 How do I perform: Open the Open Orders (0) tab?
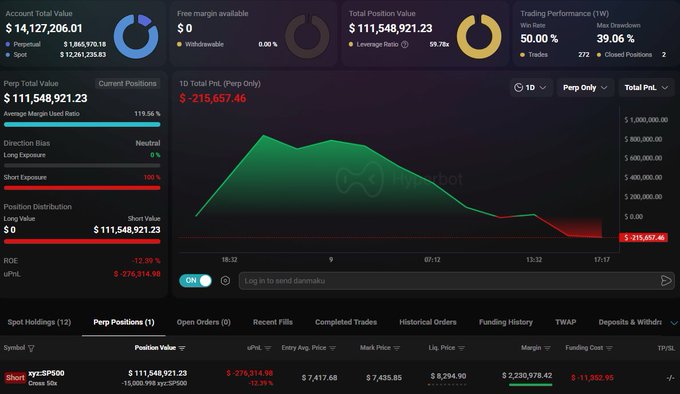203,322
